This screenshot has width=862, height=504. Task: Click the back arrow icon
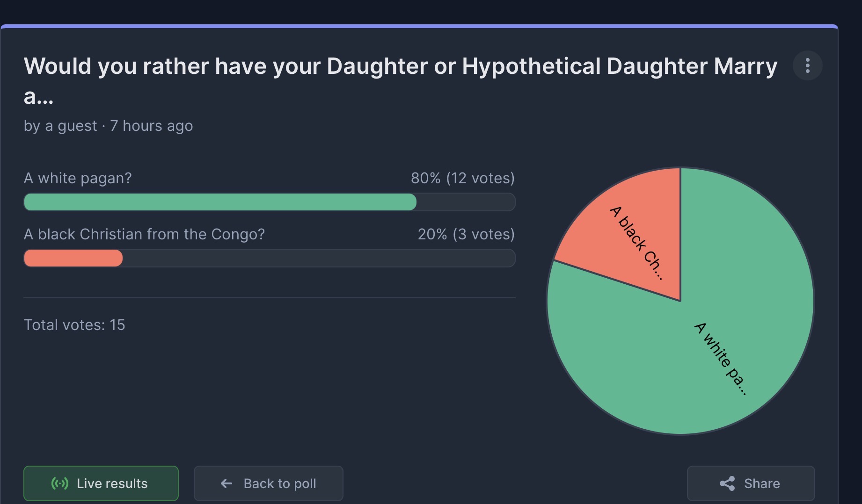[226, 483]
